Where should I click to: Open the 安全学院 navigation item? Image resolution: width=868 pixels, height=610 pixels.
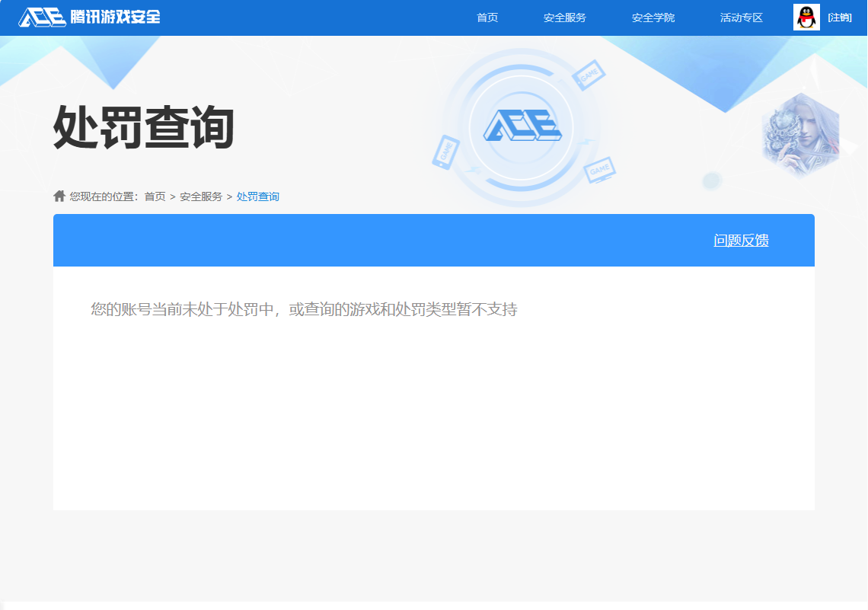[653, 17]
